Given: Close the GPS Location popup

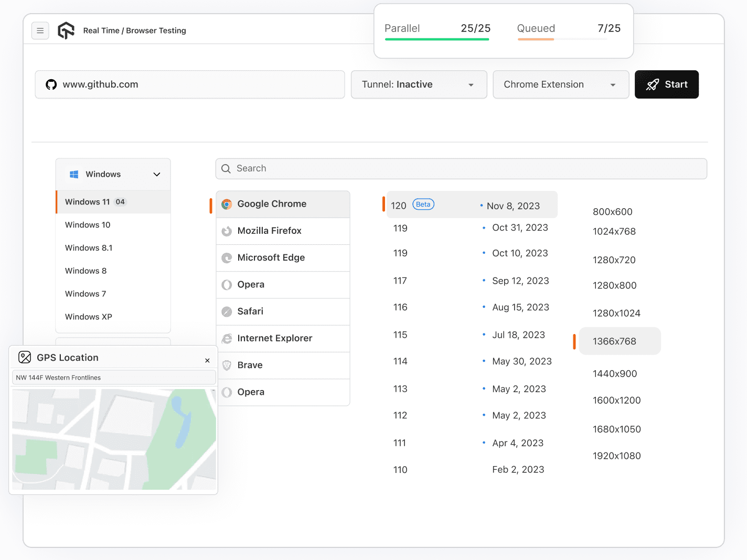Looking at the screenshot, I should point(207,360).
